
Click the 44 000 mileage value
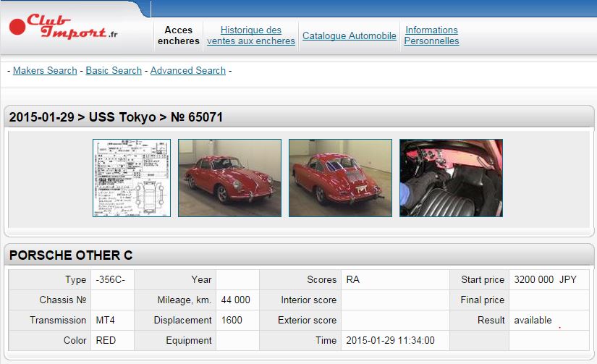(x=235, y=300)
